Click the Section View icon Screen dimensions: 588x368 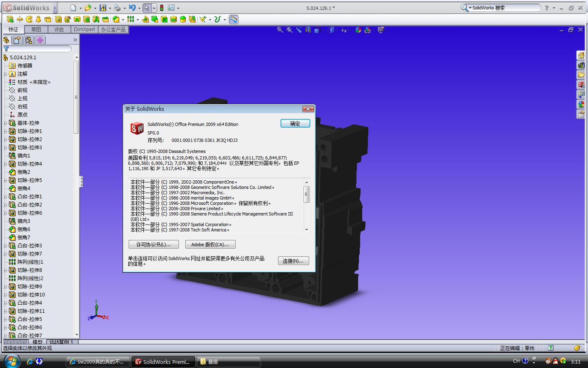(x=308, y=30)
